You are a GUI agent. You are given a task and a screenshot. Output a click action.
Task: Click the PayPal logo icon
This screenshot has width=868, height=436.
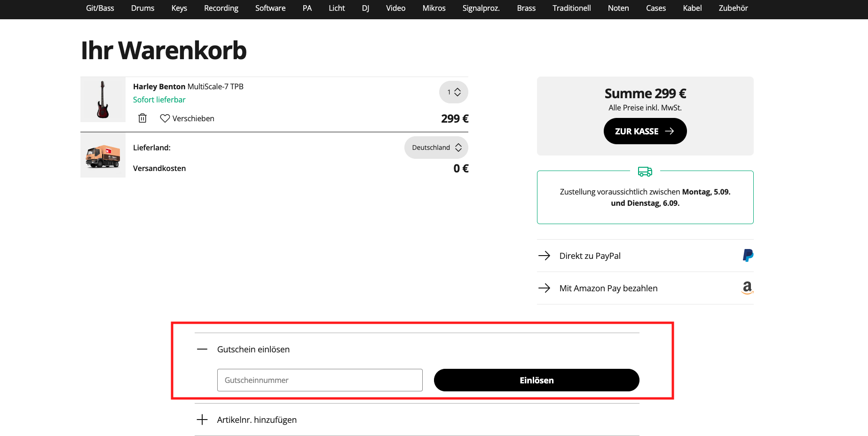pyautogui.click(x=748, y=256)
